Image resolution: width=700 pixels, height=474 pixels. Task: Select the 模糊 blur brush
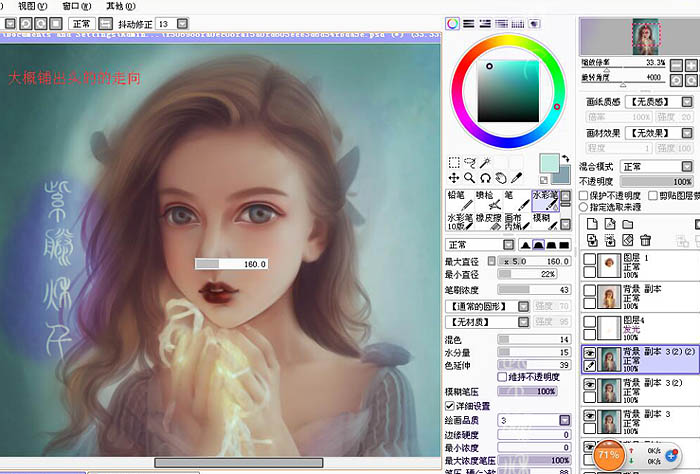point(545,221)
